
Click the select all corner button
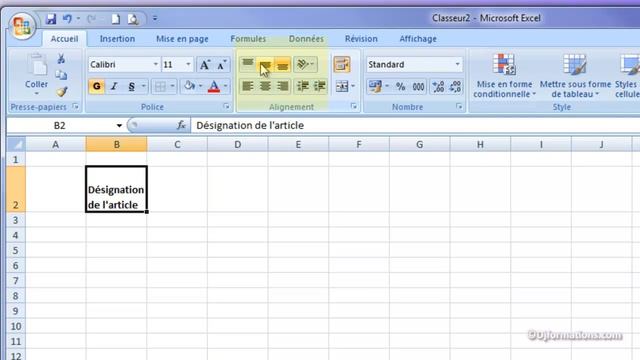16,144
